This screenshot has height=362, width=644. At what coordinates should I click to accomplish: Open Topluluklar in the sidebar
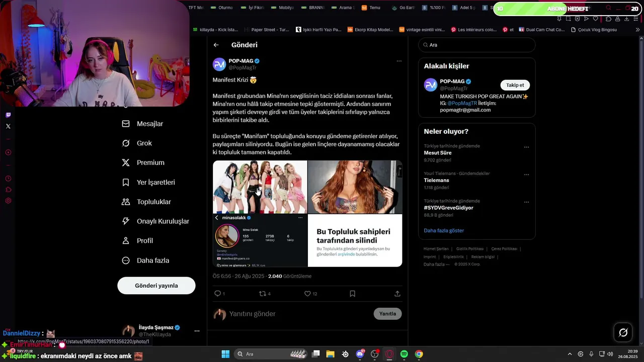coord(147,202)
